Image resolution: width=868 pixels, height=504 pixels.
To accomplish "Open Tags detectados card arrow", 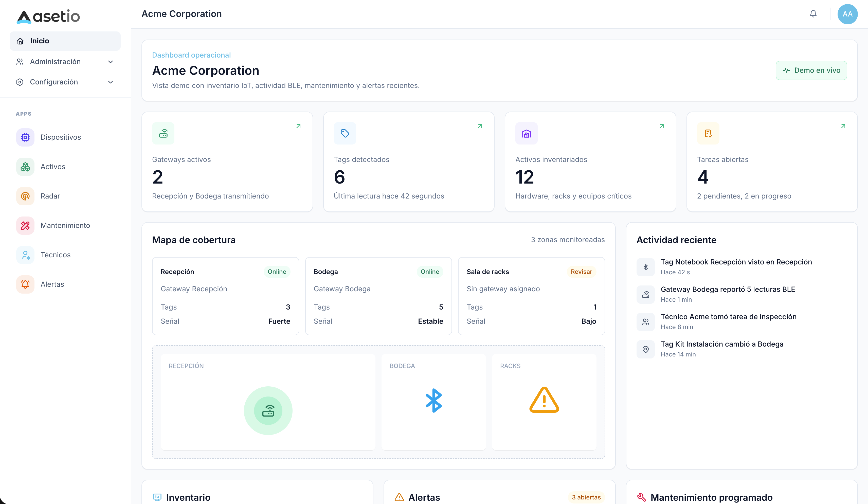I will click(480, 127).
